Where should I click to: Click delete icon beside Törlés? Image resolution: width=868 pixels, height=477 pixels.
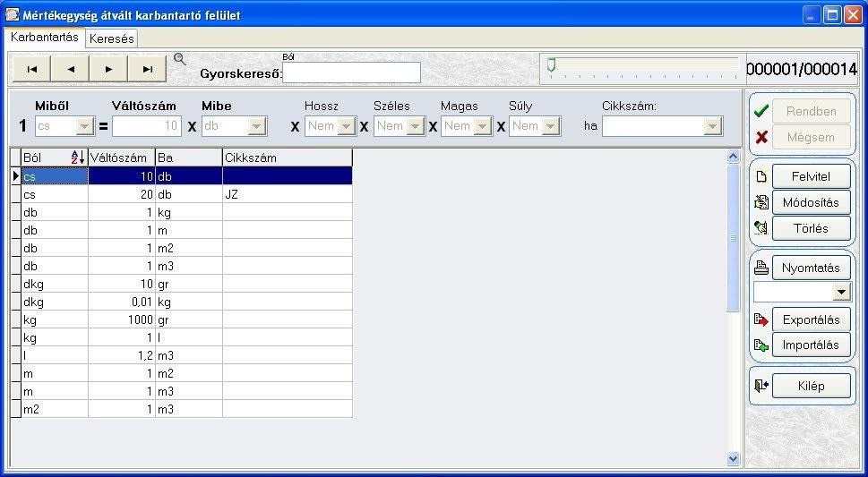761,227
